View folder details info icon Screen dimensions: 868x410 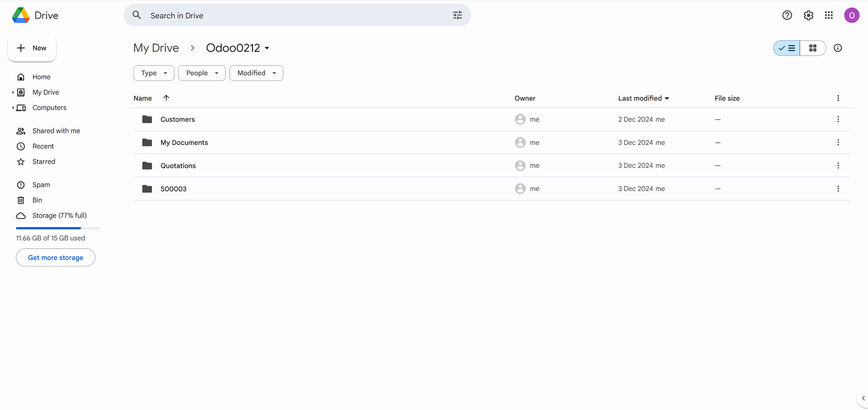[x=838, y=48]
